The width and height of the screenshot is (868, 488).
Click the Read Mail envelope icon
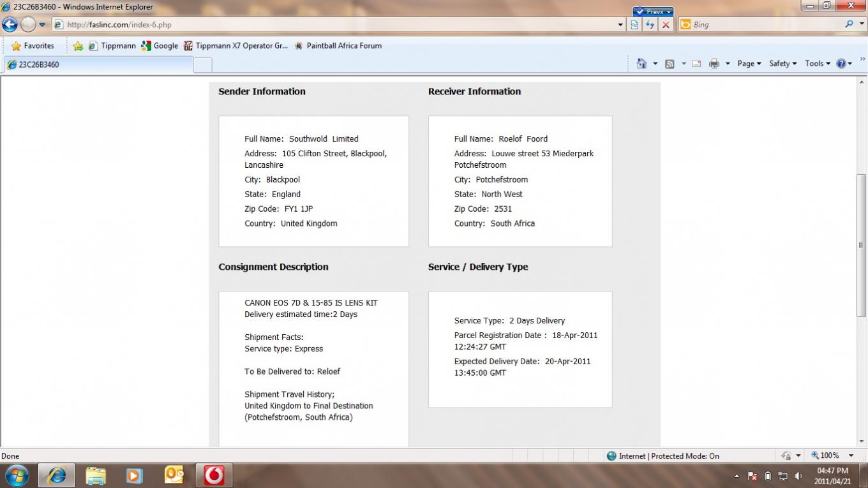[696, 64]
